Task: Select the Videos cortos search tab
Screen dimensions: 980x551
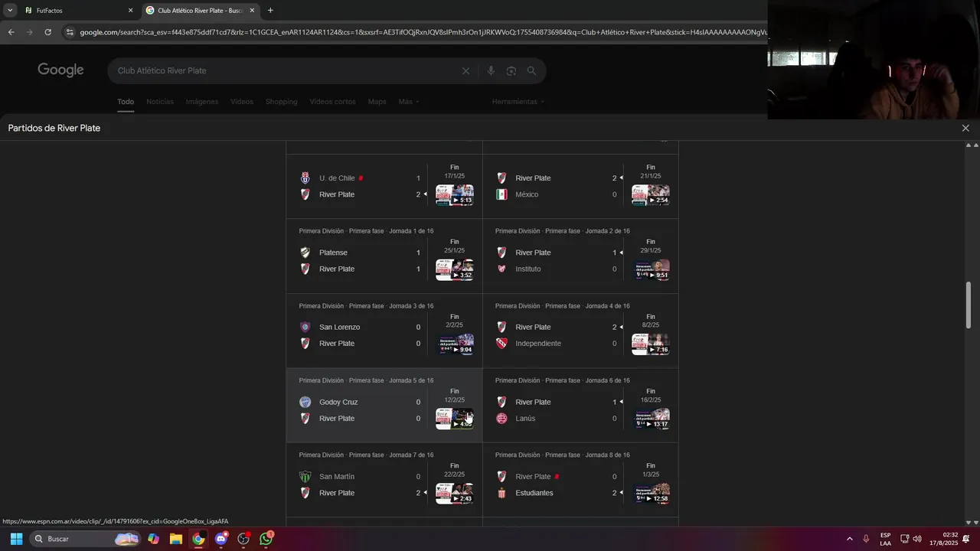Action: point(332,102)
